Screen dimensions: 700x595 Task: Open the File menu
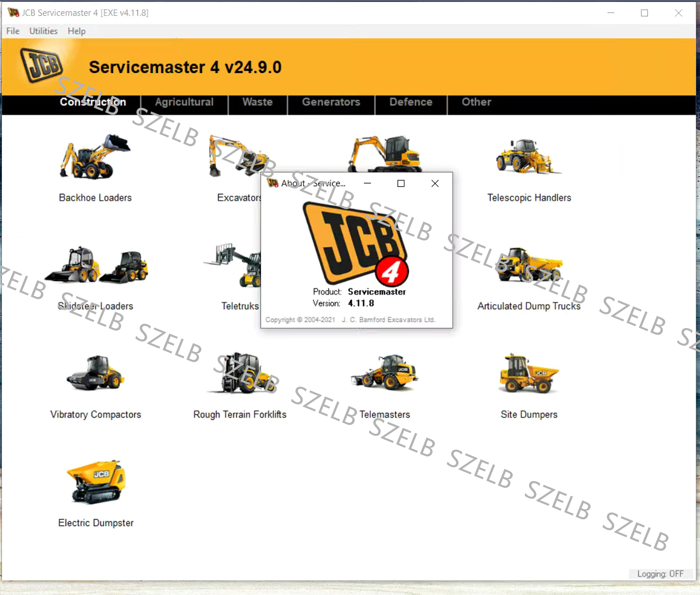pyautogui.click(x=13, y=31)
